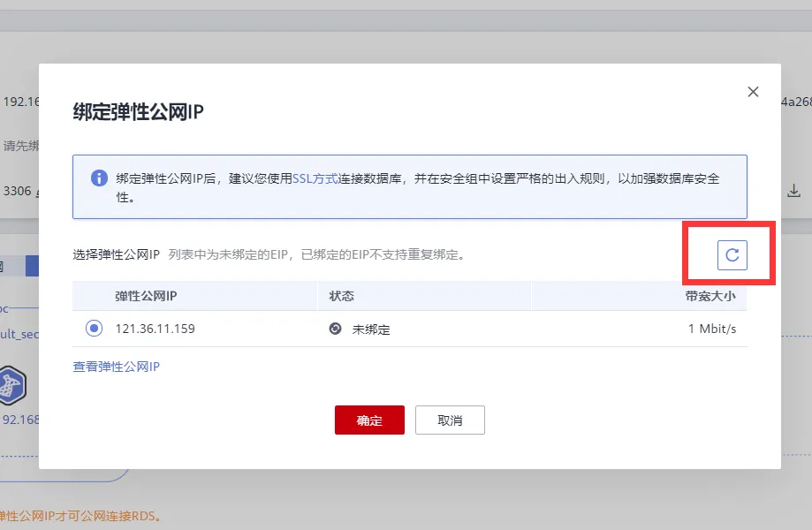Close the 绑定弹性公网IP dialog
This screenshot has width=812, height=530.
(x=753, y=92)
